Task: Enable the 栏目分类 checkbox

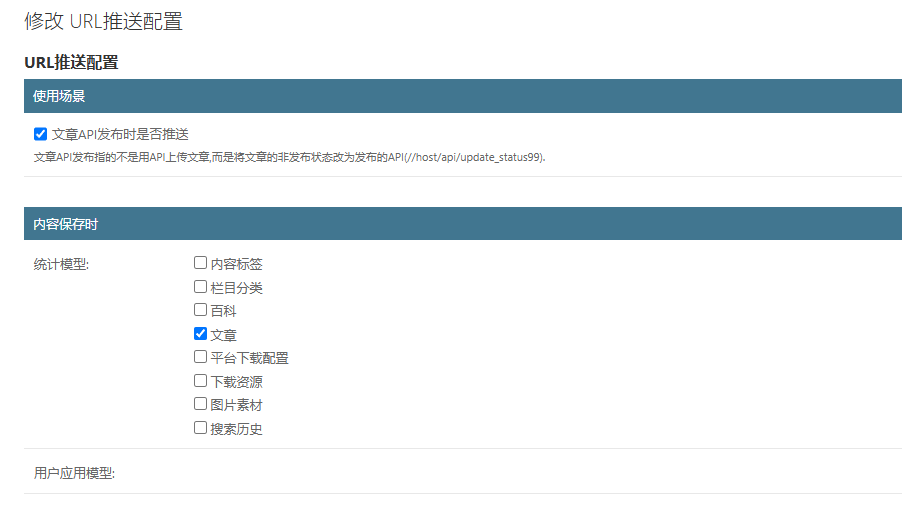Action: pyautogui.click(x=201, y=287)
